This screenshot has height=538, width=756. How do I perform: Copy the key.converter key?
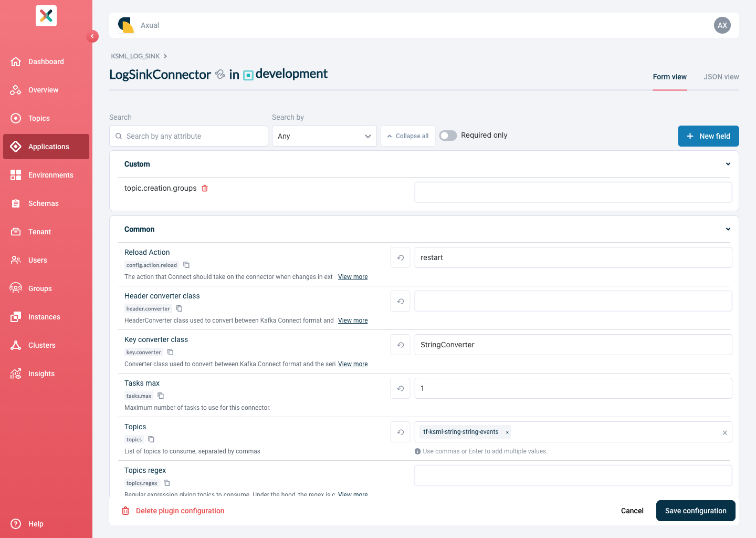[171, 352]
